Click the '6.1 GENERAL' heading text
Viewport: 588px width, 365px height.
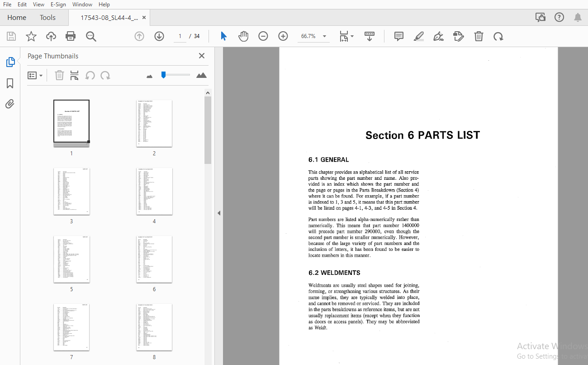point(328,159)
